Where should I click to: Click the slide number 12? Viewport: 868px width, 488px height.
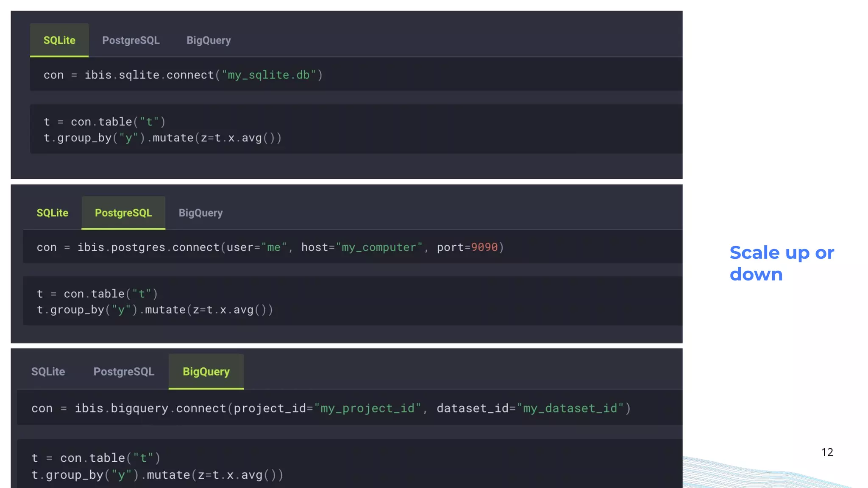click(827, 452)
